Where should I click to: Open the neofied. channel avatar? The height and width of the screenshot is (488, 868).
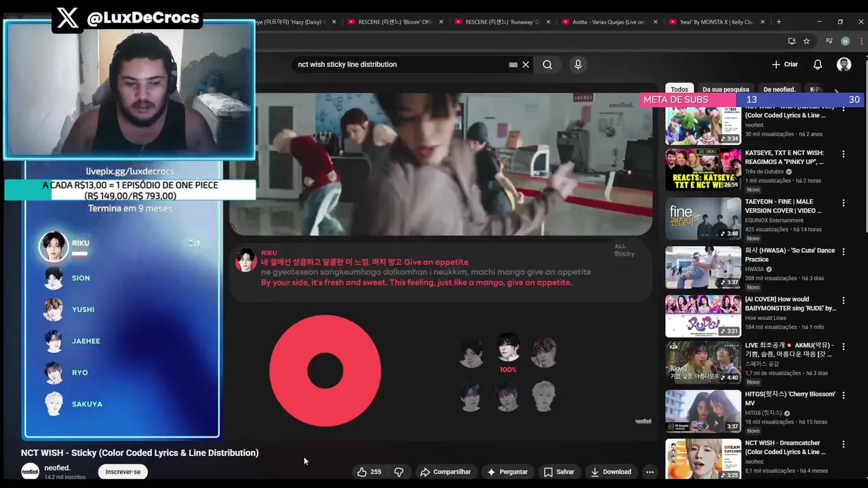tap(30, 472)
